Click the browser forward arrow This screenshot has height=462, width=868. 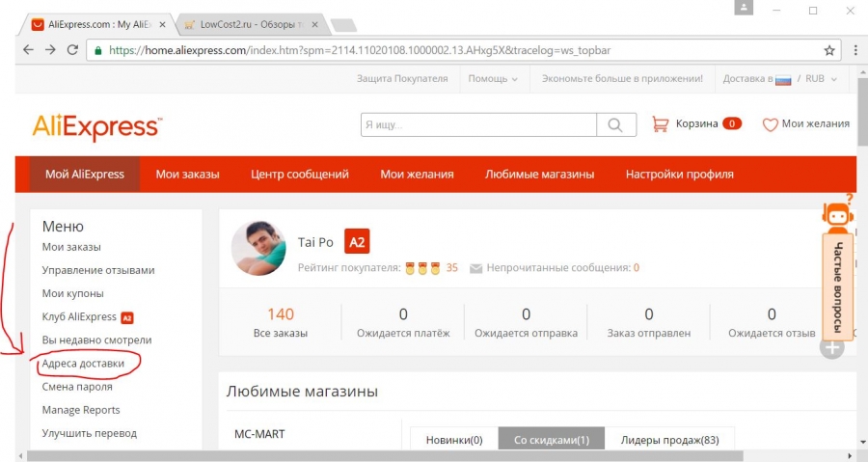(x=50, y=50)
